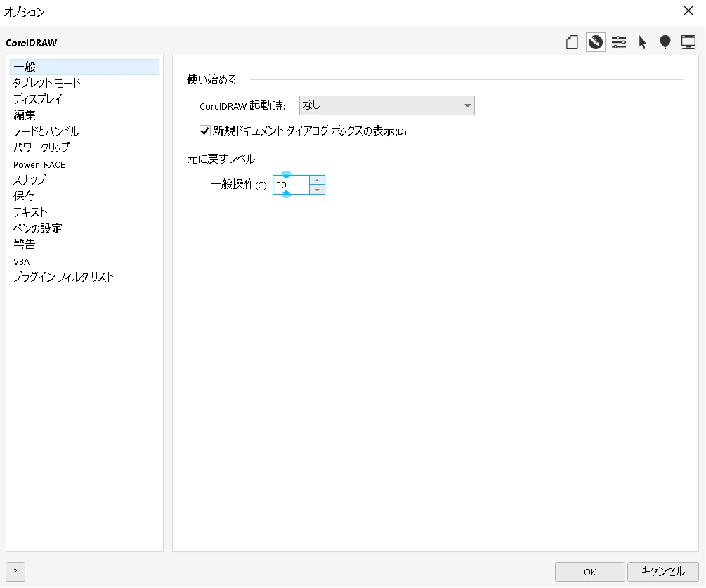Open the Global balloon-shaped icon
The width and height of the screenshot is (706, 588).
coord(665,42)
